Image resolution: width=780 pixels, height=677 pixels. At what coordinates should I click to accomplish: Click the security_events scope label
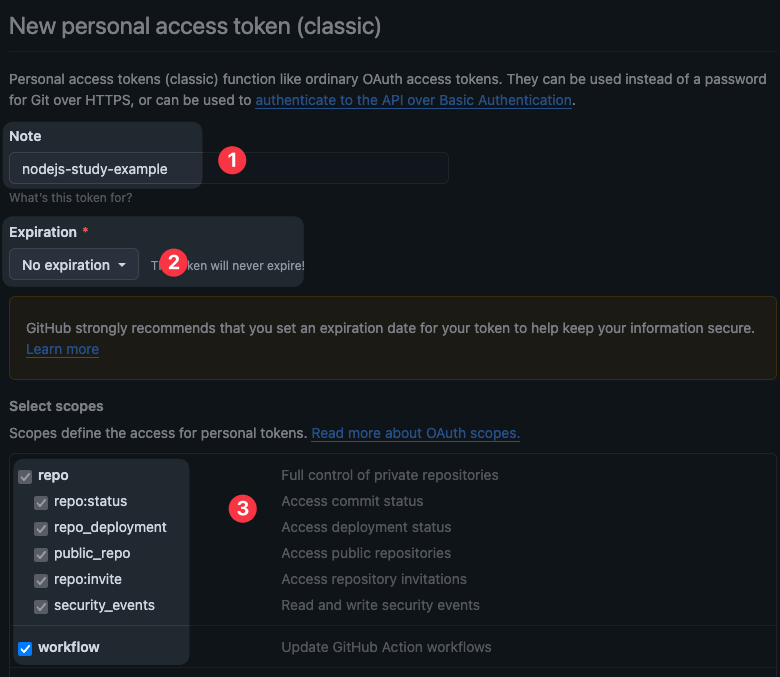point(104,605)
